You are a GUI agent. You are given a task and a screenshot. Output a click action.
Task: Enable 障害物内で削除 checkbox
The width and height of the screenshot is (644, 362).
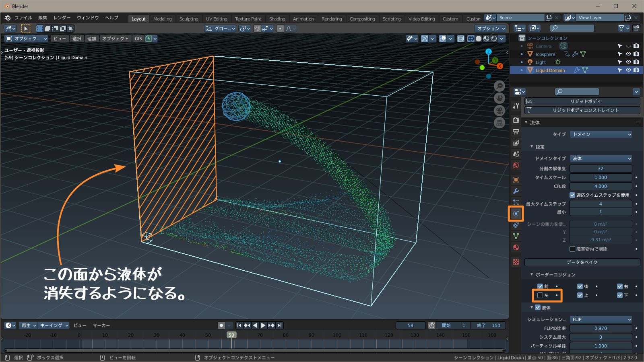click(572, 249)
